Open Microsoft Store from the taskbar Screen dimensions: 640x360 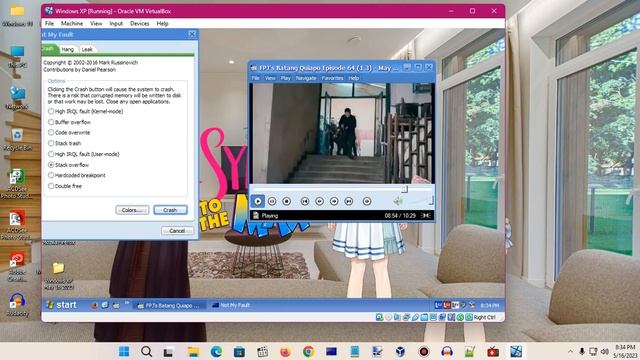tap(239, 351)
